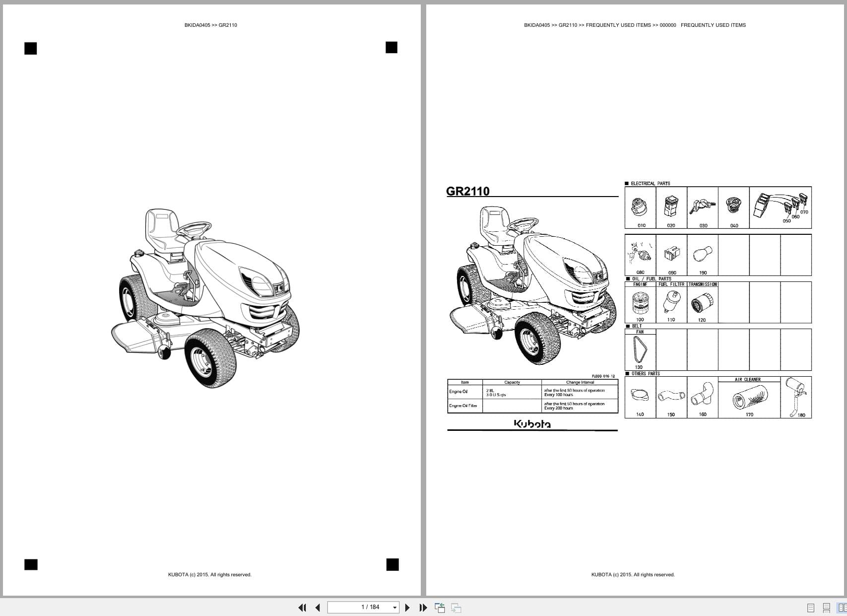Click the Engine Oil Filter table row
847x616 pixels.
tap(532, 406)
